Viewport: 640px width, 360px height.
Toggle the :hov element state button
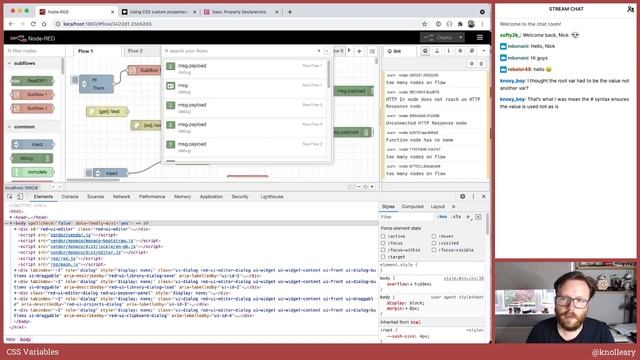pos(442,217)
